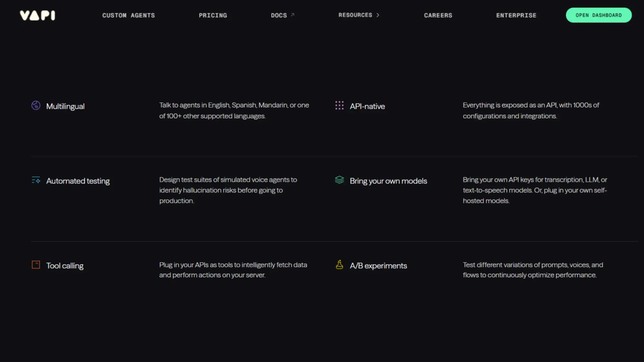Image resolution: width=644 pixels, height=362 pixels.
Task: Open the Docs link
Action: [x=279, y=15]
